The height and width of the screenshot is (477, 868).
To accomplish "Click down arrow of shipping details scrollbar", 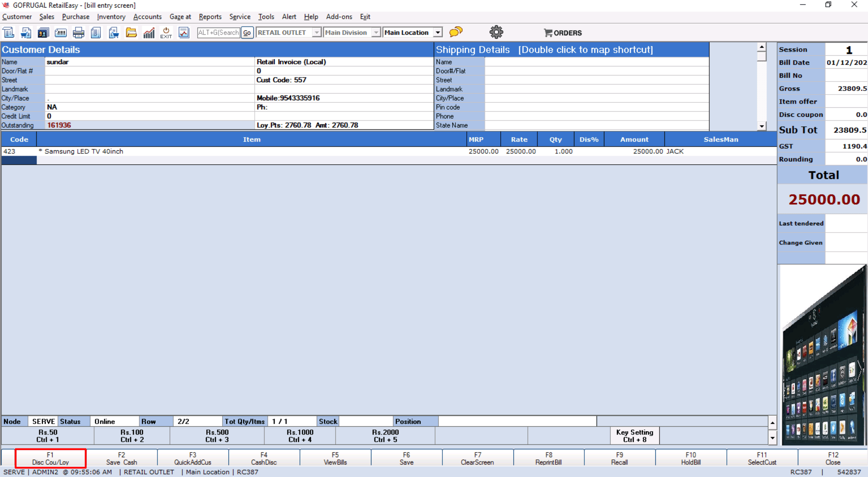I will click(762, 126).
